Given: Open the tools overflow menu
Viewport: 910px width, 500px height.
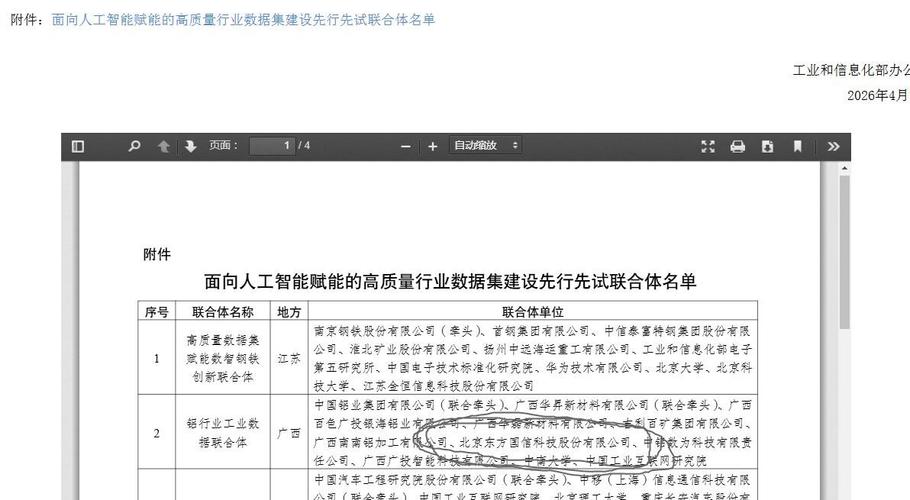Looking at the screenshot, I should click(833, 146).
